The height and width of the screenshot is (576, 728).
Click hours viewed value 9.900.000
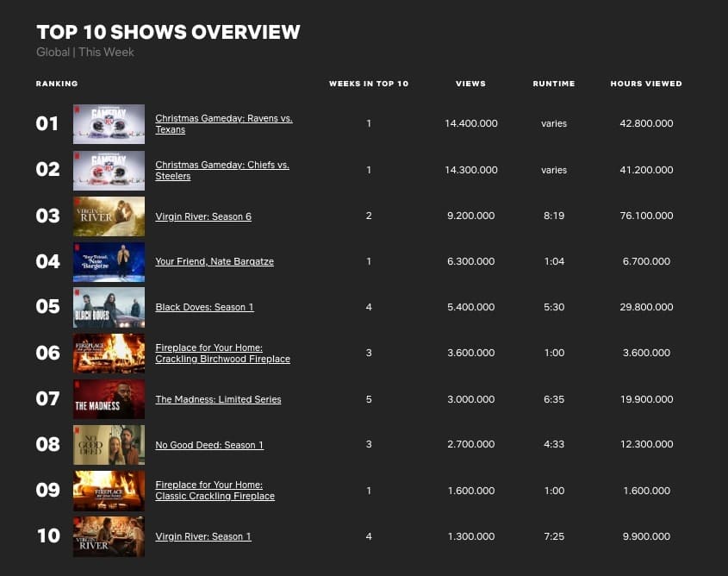(x=646, y=536)
